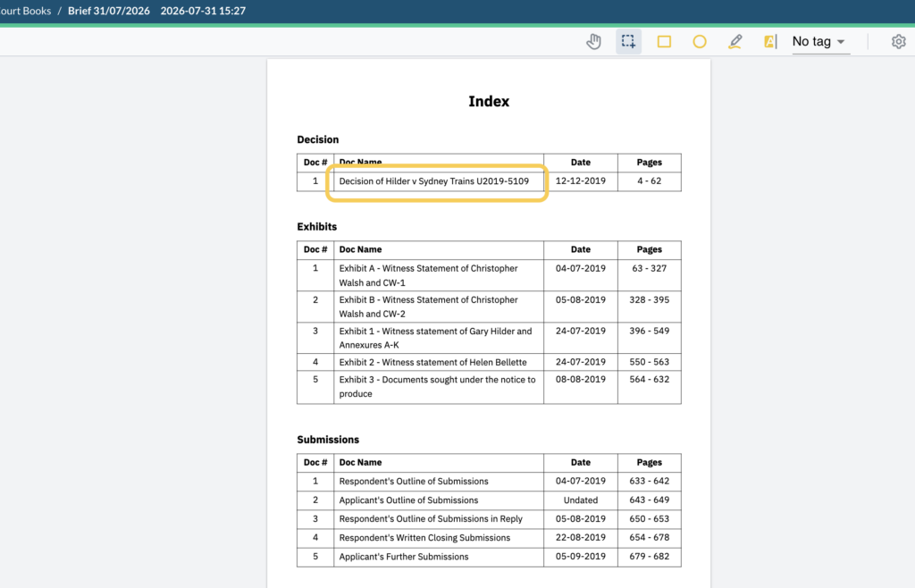
Task: Click the Brief 31/07/2026 breadcrumb
Action: pyautogui.click(x=108, y=11)
